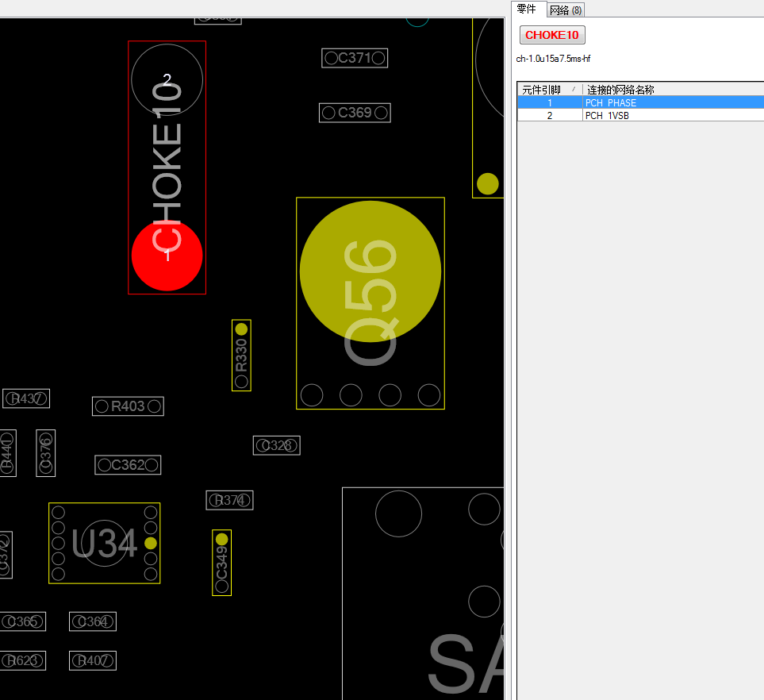Select the U34 chip
This screenshot has width=764, height=700.
point(104,543)
